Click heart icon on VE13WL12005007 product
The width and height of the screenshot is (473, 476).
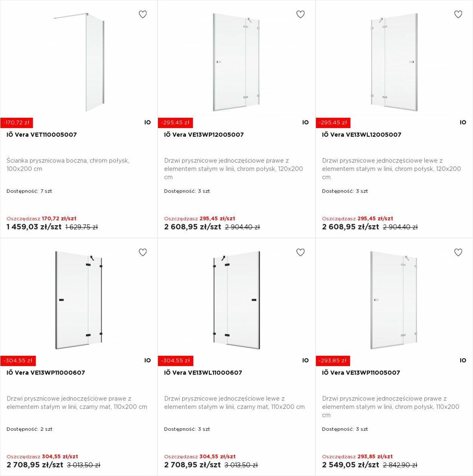[x=458, y=14]
